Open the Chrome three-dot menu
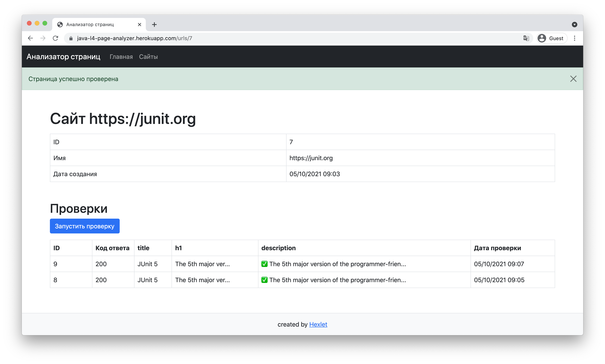Viewport: 605px width, 364px height. point(575,38)
